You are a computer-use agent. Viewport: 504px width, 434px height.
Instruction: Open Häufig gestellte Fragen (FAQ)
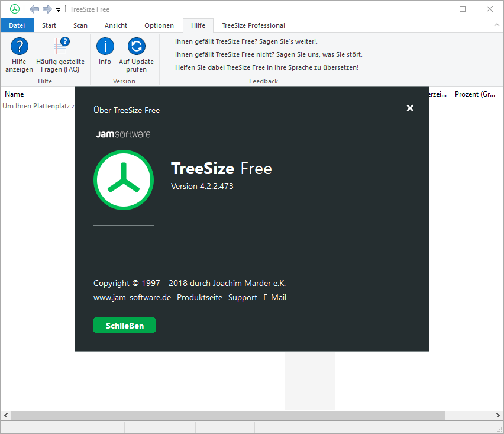(60, 54)
